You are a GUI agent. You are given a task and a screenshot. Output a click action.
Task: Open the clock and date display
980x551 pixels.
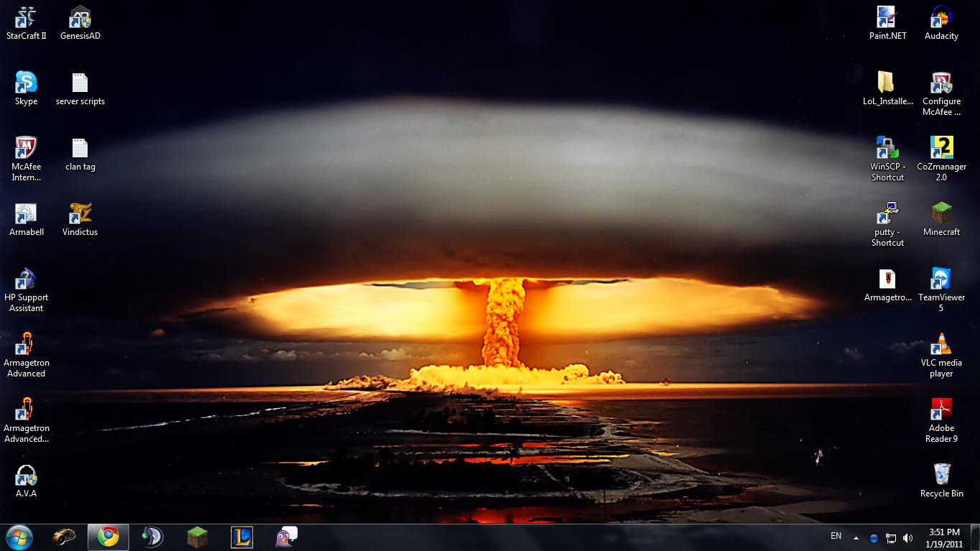click(x=944, y=537)
